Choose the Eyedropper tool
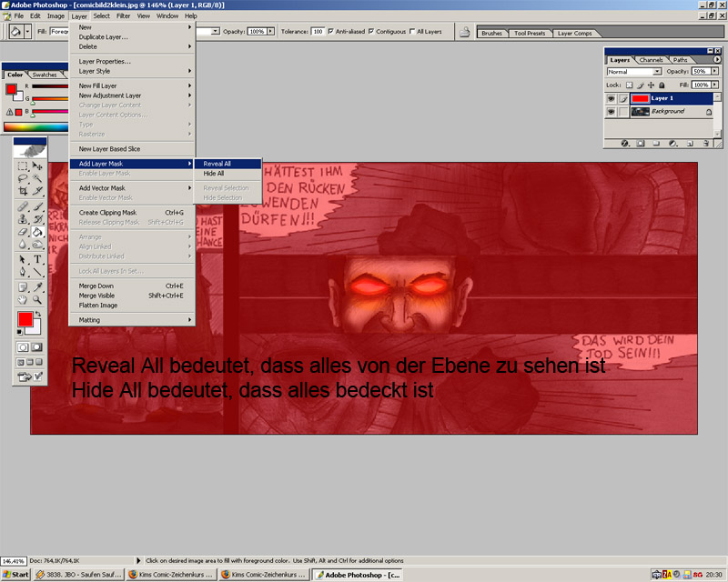 coord(37,286)
